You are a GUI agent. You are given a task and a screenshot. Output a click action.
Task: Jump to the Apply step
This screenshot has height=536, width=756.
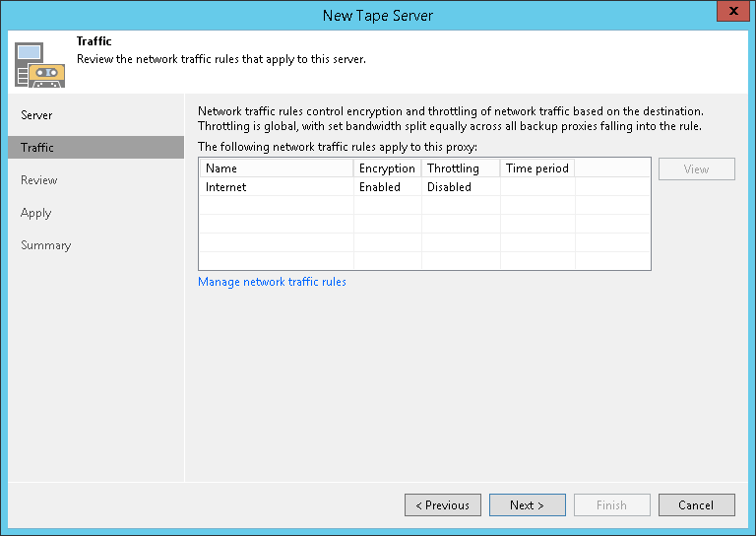coord(36,213)
